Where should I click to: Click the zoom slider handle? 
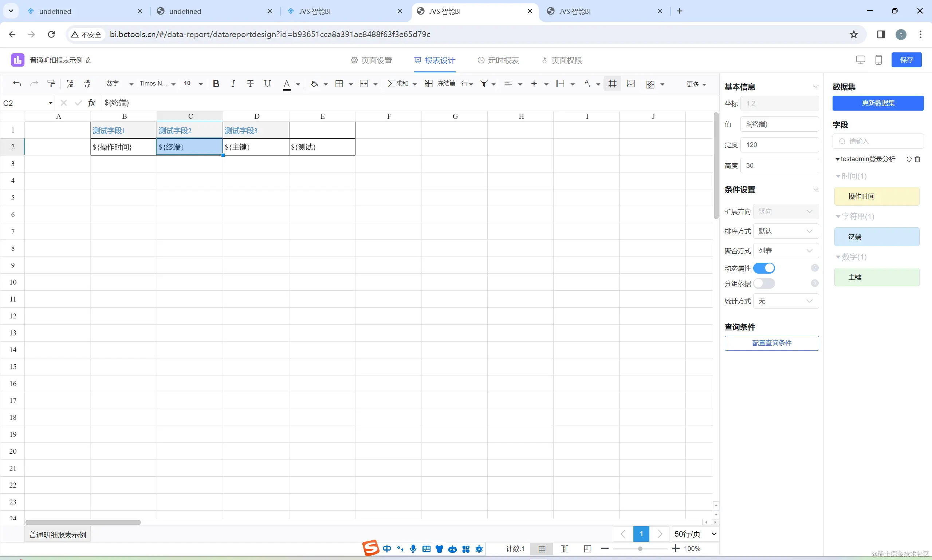640,549
